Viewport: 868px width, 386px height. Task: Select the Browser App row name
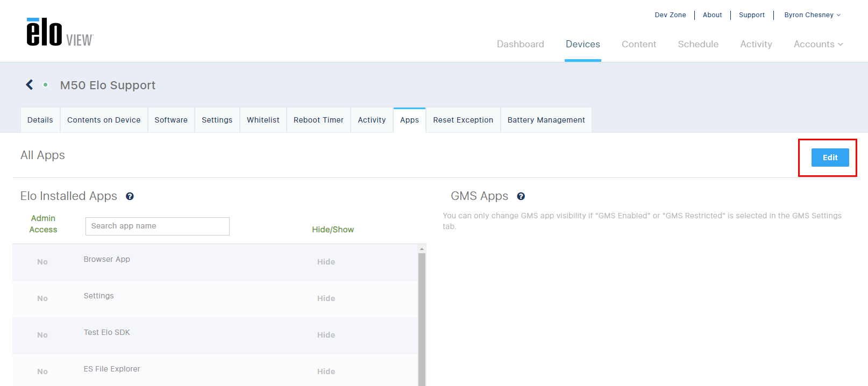pyautogui.click(x=107, y=259)
